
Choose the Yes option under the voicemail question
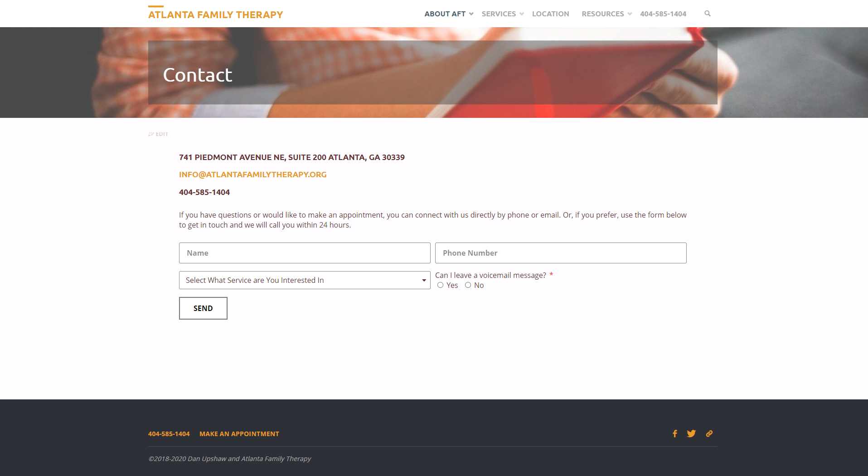(440, 285)
